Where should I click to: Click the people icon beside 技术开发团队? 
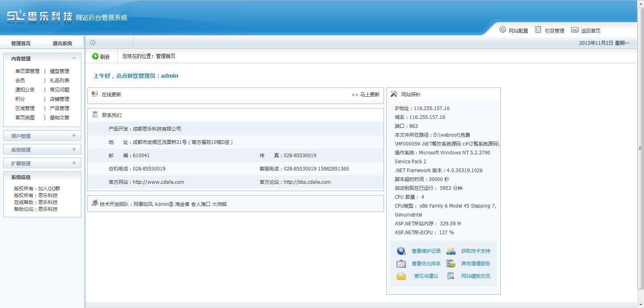(x=95, y=203)
